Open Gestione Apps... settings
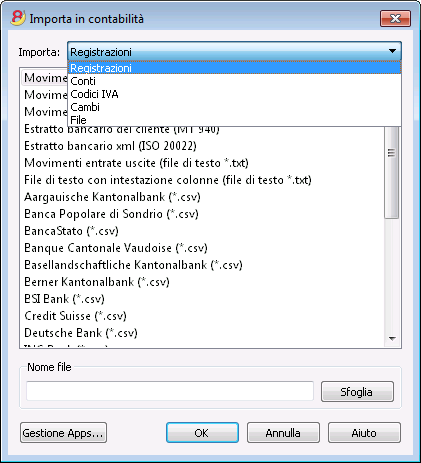The width and height of the screenshot is (421, 463). coord(63,433)
